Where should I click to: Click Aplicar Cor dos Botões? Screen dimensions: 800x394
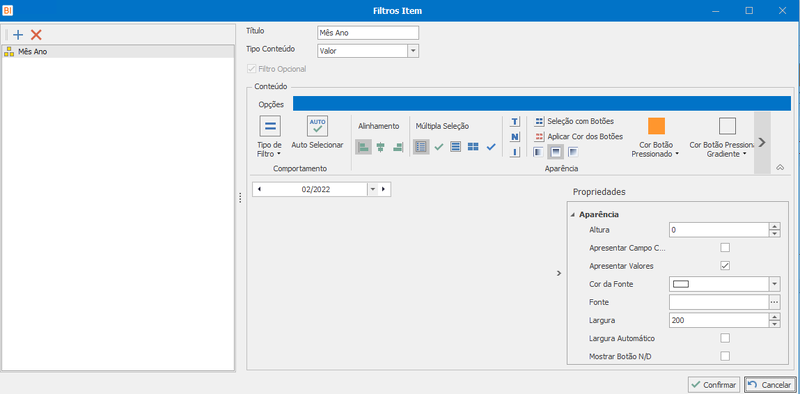coord(579,137)
